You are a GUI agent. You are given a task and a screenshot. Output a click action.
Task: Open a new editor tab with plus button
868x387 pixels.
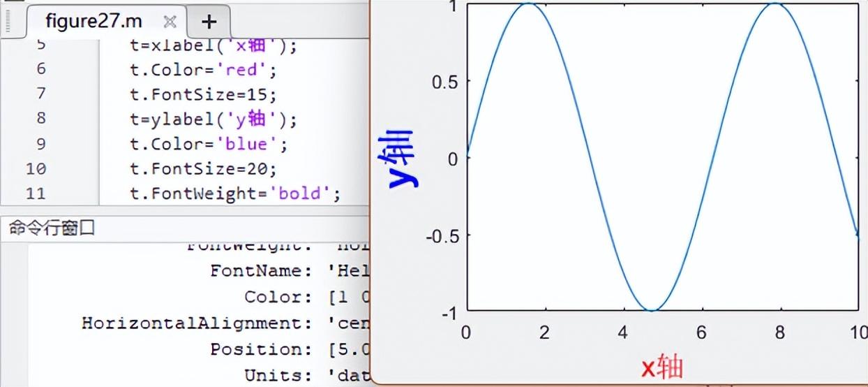pyautogui.click(x=209, y=22)
